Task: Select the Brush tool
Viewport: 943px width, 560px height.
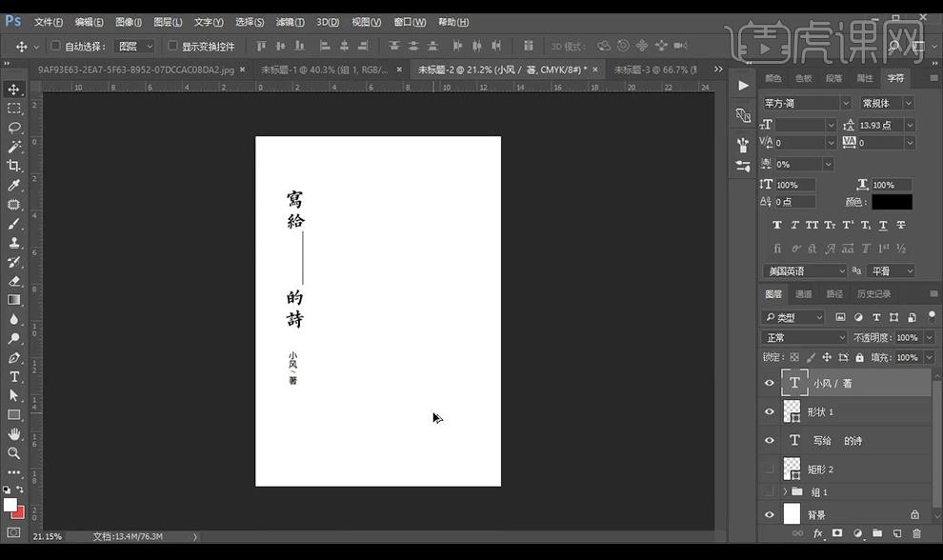Action: (x=14, y=224)
